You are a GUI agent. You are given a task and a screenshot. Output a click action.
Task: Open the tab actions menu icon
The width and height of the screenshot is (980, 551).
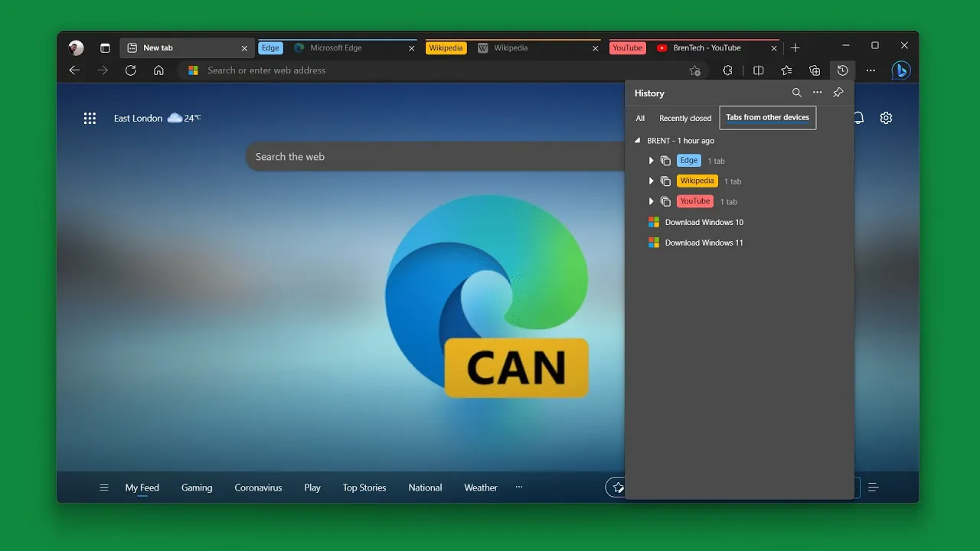(105, 47)
